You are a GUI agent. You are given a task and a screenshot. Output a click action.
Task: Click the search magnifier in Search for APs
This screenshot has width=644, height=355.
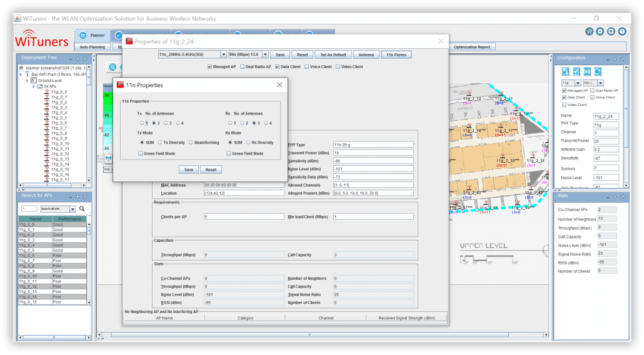[x=82, y=208]
